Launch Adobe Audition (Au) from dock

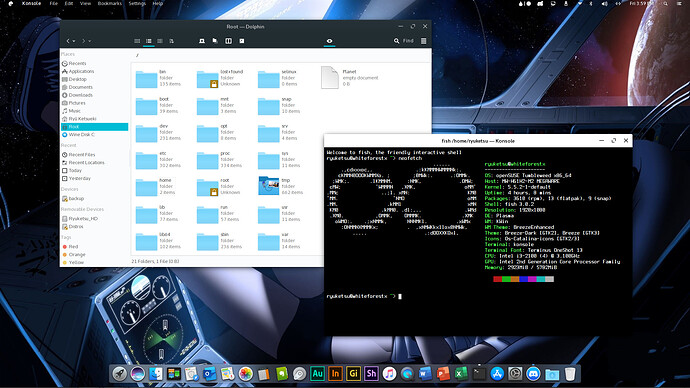[x=317, y=374]
